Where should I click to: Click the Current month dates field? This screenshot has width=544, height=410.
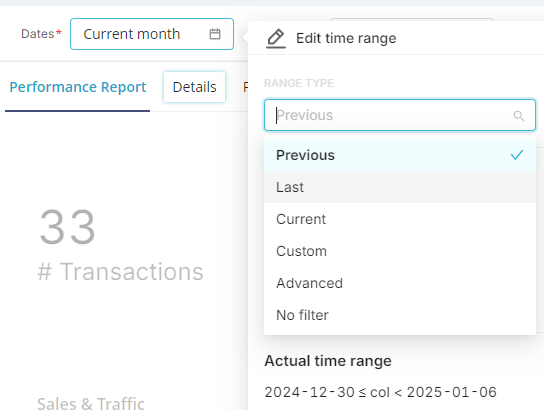click(152, 34)
